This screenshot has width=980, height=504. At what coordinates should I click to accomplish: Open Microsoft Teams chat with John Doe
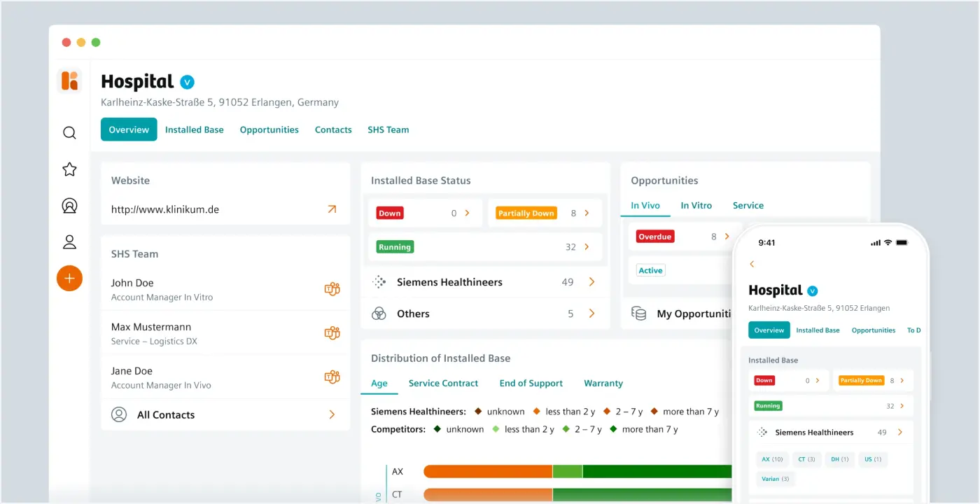332,288
